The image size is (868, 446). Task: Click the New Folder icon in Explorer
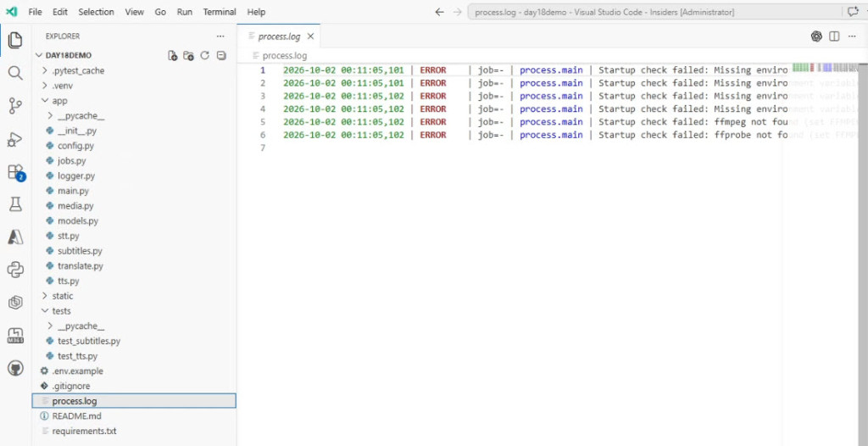(x=189, y=55)
